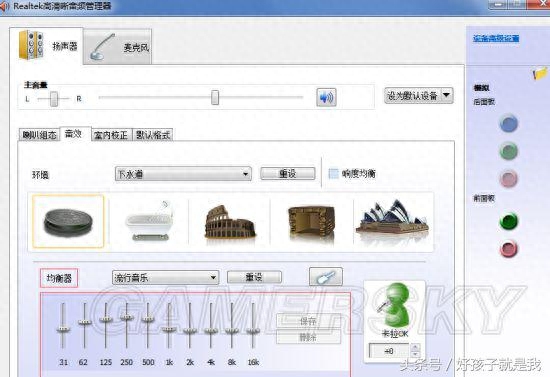Click the equalizer label text
Viewport: 550px width, 377px height.
[x=59, y=278]
